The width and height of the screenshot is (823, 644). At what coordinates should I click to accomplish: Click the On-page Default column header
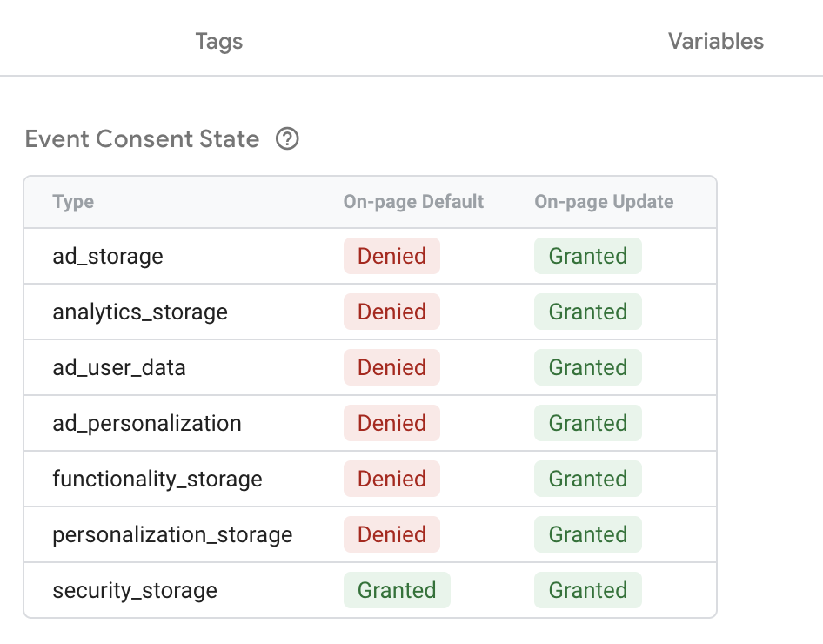(412, 201)
